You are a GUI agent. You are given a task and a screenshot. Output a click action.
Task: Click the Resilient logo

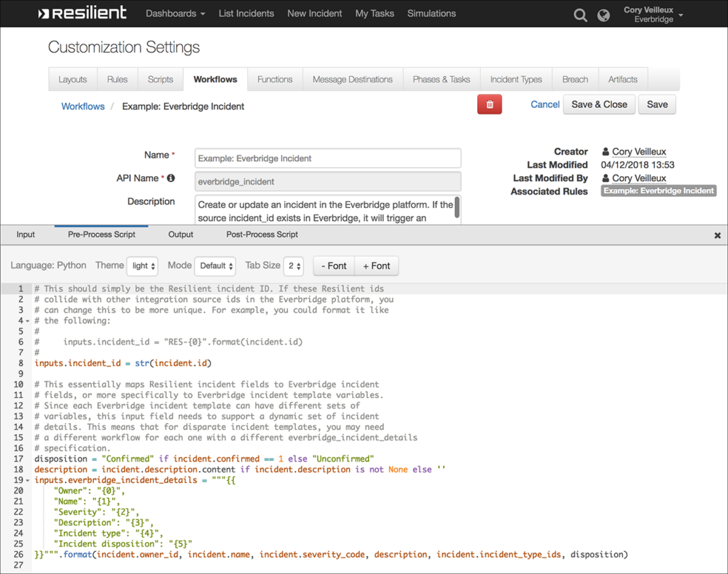point(82,13)
